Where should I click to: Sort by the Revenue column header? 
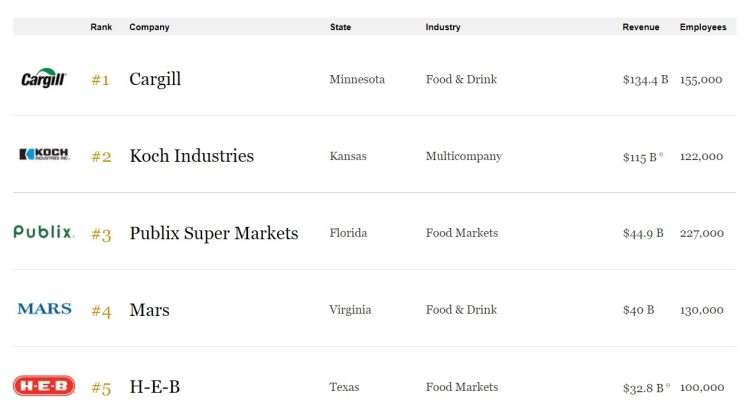pos(640,27)
